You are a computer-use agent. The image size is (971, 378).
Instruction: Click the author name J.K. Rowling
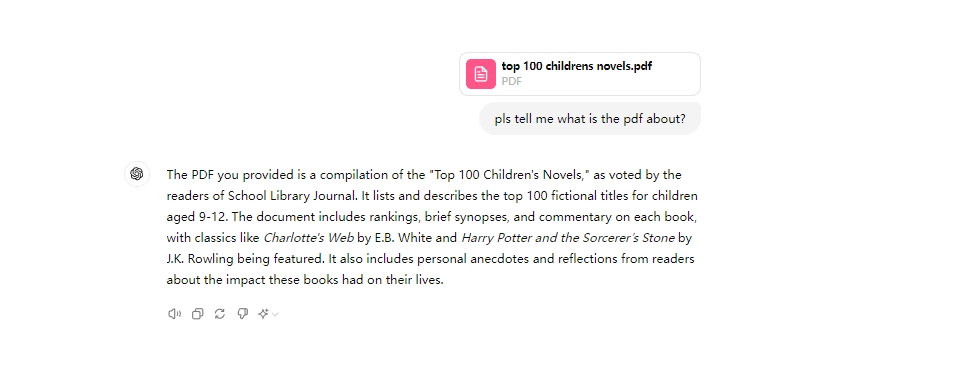tap(200, 259)
